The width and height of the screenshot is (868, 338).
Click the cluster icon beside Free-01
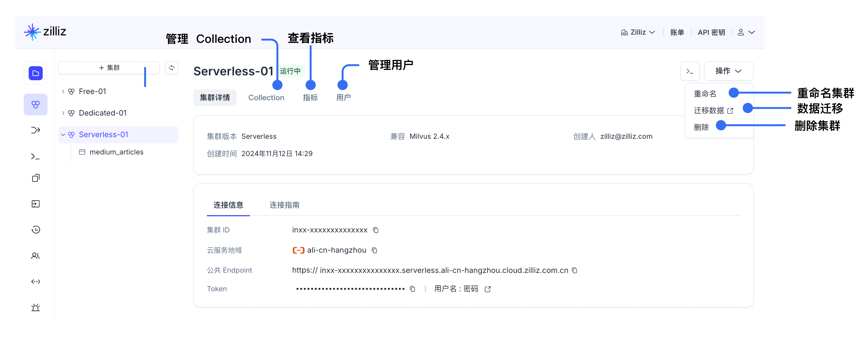click(x=71, y=92)
